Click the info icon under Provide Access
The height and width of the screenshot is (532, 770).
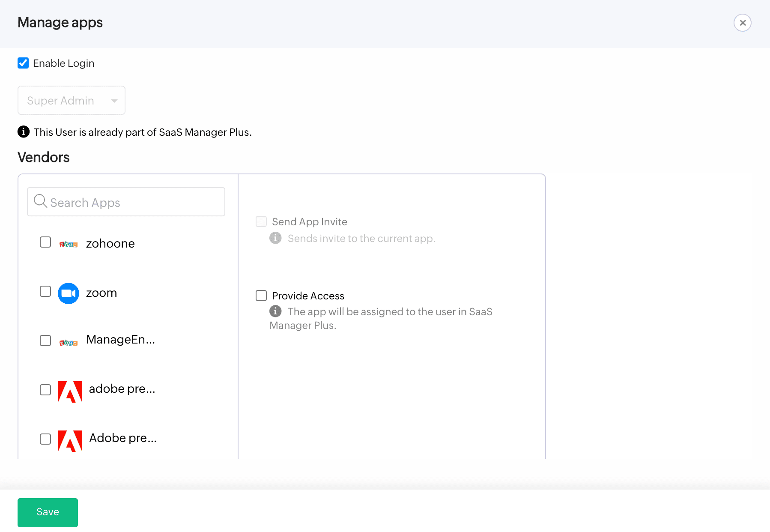click(x=276, y=311)
